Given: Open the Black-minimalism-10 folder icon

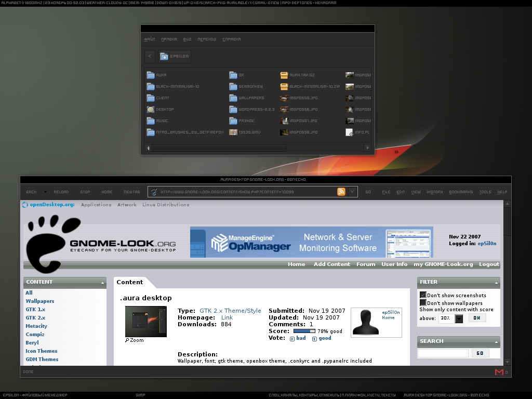Looking at the screenshot, I should [x=151, y=87].
